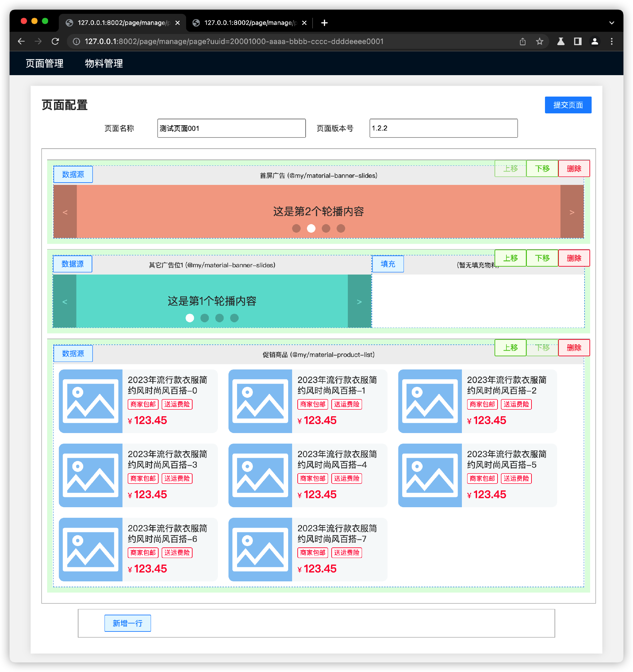Click the 新增一行 add row button
633x672 pixels.
coord(128,623)
